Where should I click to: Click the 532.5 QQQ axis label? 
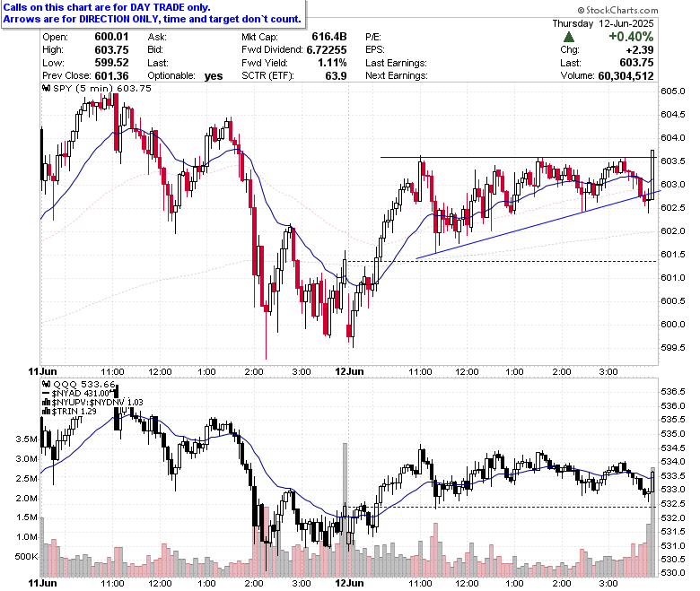pyautogui.click(x=673, y=504)
